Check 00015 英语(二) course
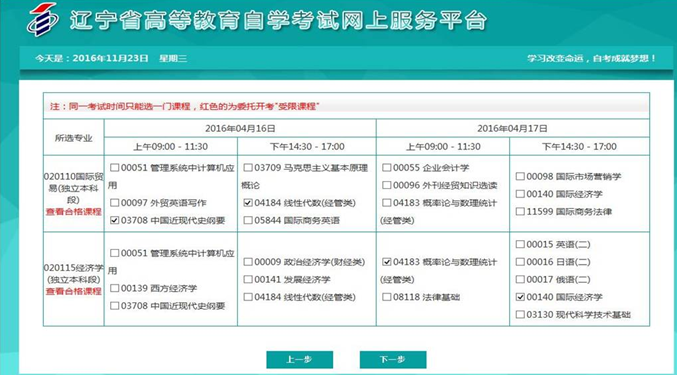Screen dimensions: 677x375 pos(520,244)
